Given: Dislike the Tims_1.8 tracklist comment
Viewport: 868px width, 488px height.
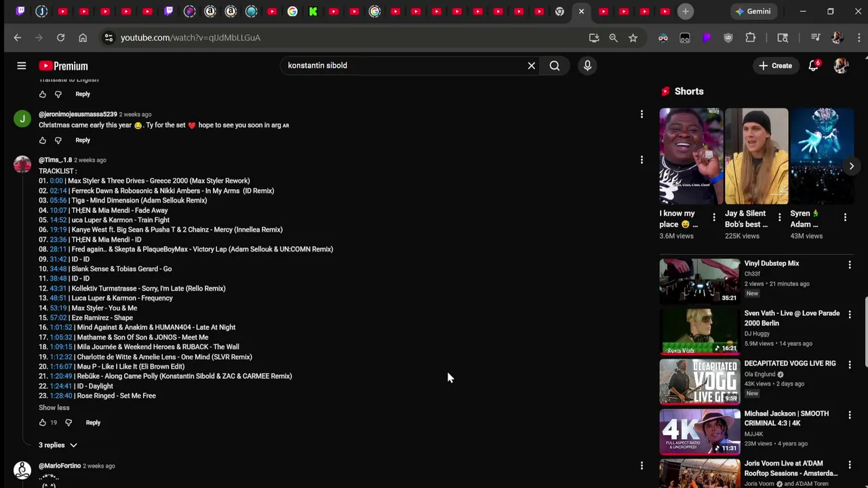Looking at the screenshot, I should 68,423.
